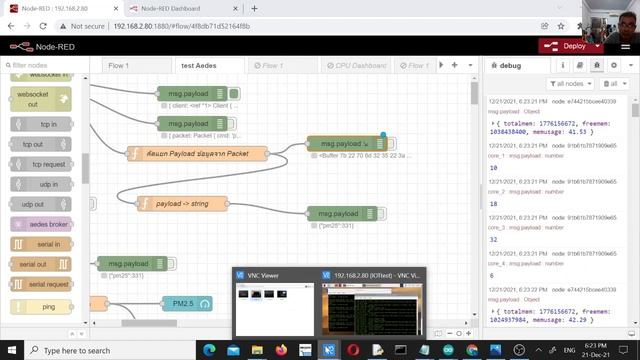Select the debug bug sidebar icon
Image resolution: width=640 pixels, height=360 pixels.
click(x=597, y=65)
